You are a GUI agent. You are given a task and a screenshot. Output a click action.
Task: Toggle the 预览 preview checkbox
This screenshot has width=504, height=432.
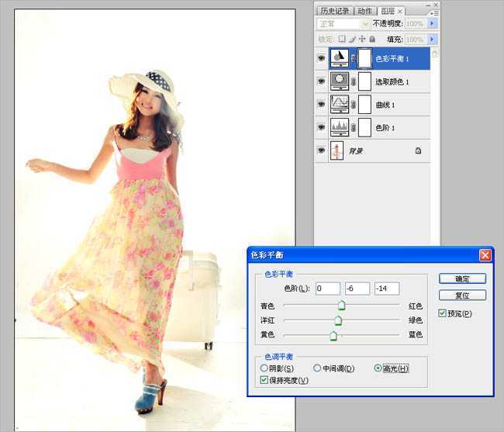442,313
